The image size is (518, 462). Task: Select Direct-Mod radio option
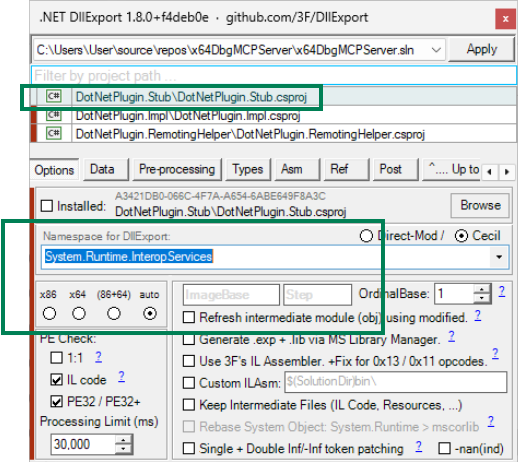pos(366,236)
